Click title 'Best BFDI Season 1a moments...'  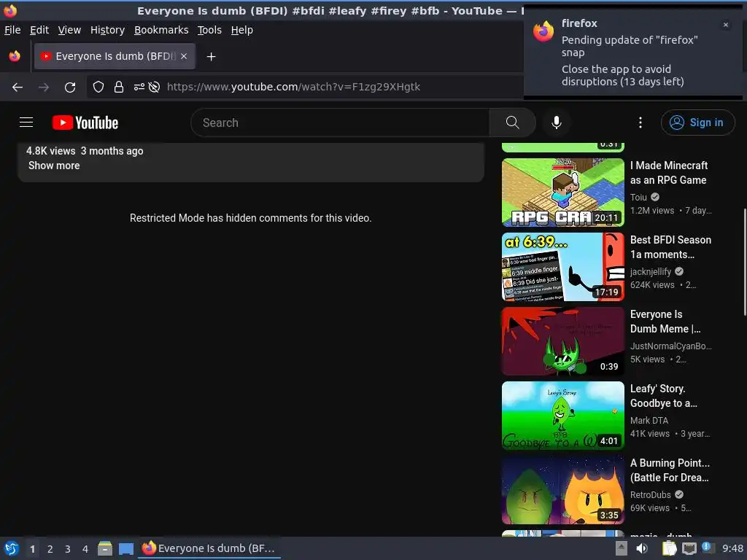coord(671,247)
